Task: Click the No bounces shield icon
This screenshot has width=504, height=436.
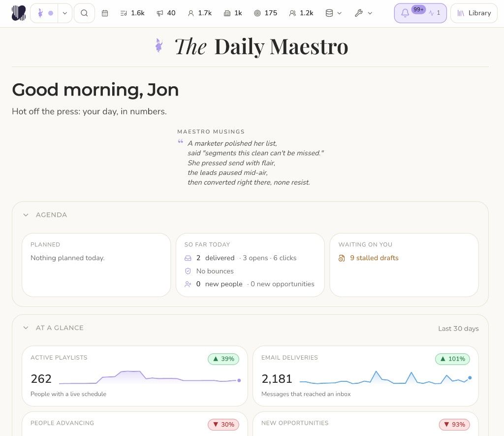Action: [188, 271]
